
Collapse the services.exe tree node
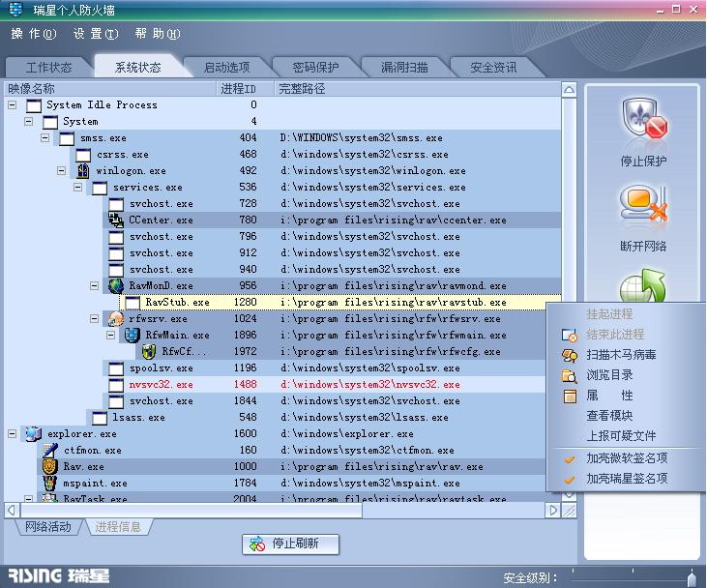pos(77,187)
